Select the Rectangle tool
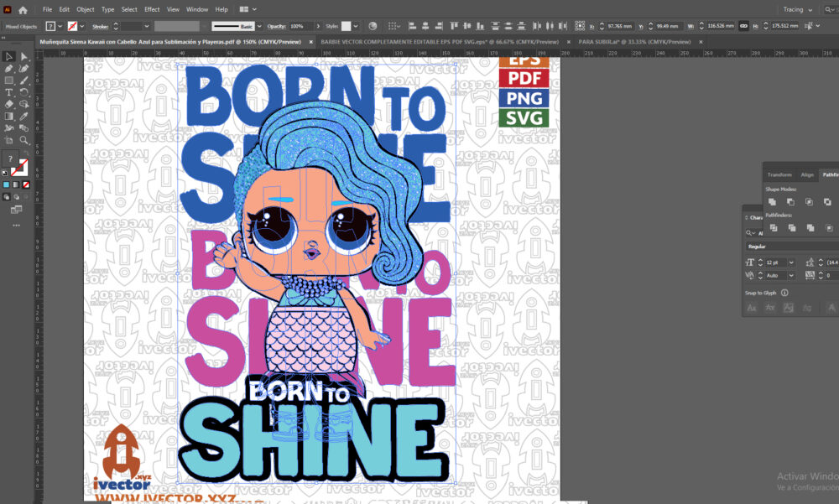The width and height of the screenshot is (839, 504). (8, 81)
